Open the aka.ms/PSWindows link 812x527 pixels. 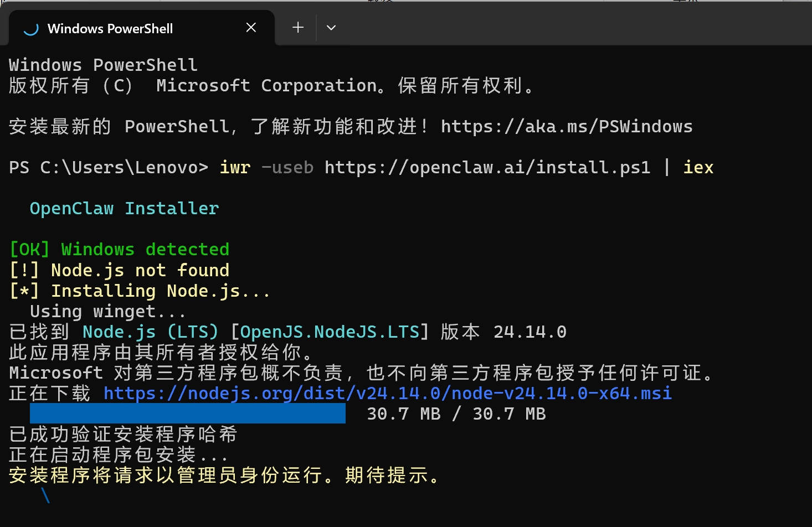click(x=566, y=127)
